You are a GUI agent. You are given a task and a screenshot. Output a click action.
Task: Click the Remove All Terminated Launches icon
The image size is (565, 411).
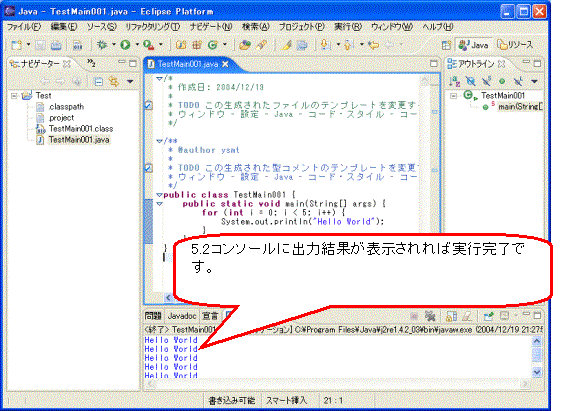pos(430,316)
